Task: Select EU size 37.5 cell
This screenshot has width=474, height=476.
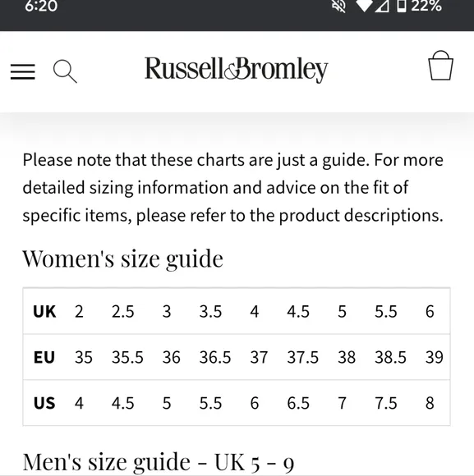Action: coord(303,357)
